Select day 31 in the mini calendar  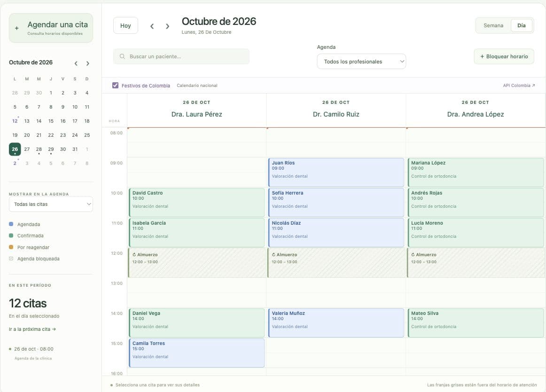click(75, 149)
